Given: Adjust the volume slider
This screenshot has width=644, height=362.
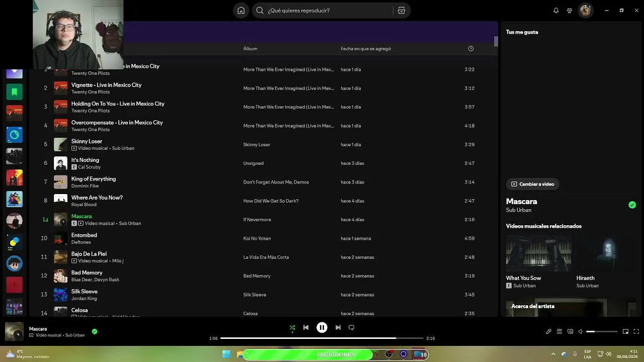Looking at the screenshot, I should point(602,332).
